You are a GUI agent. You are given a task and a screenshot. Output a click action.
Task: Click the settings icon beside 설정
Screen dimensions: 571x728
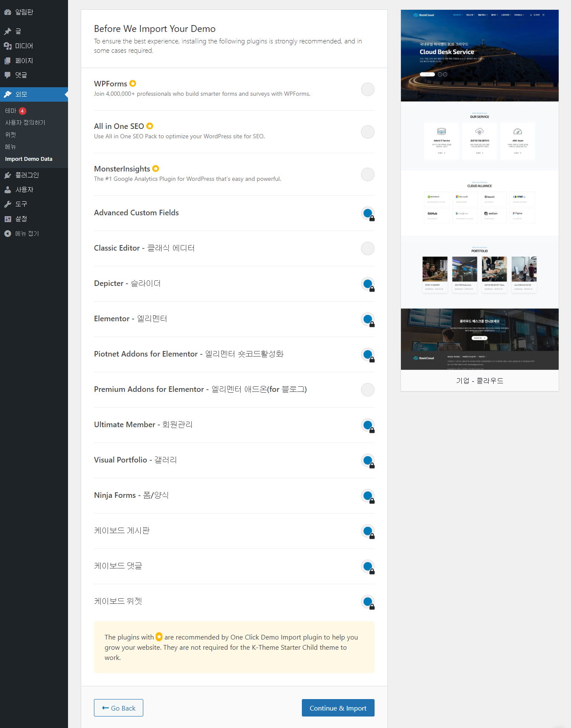coord(8,219)
